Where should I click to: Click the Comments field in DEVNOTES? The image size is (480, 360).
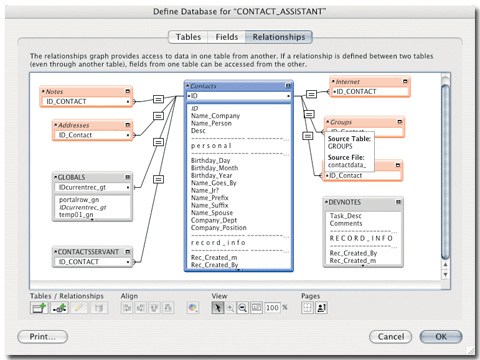[346, 223]
